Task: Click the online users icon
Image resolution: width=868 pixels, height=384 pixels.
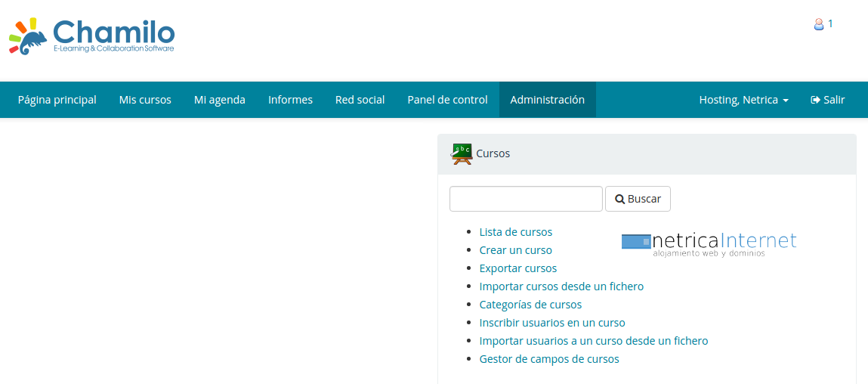Action: pos(818,24)
